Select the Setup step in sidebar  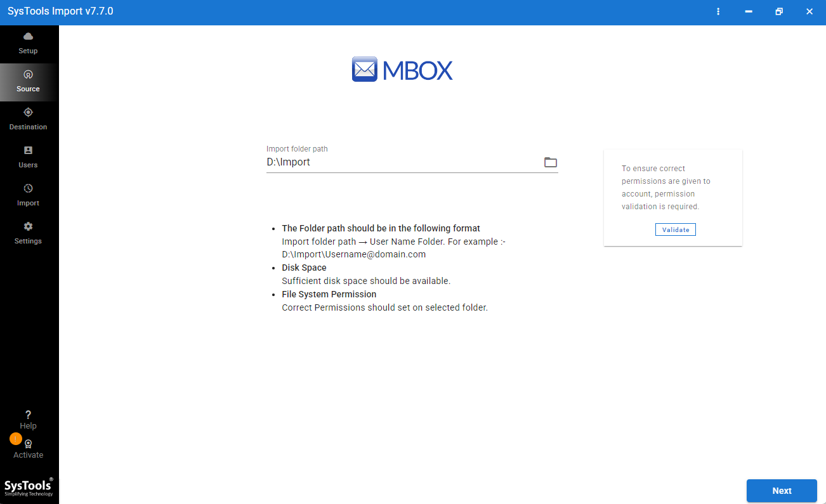click(x=28, y=43)
